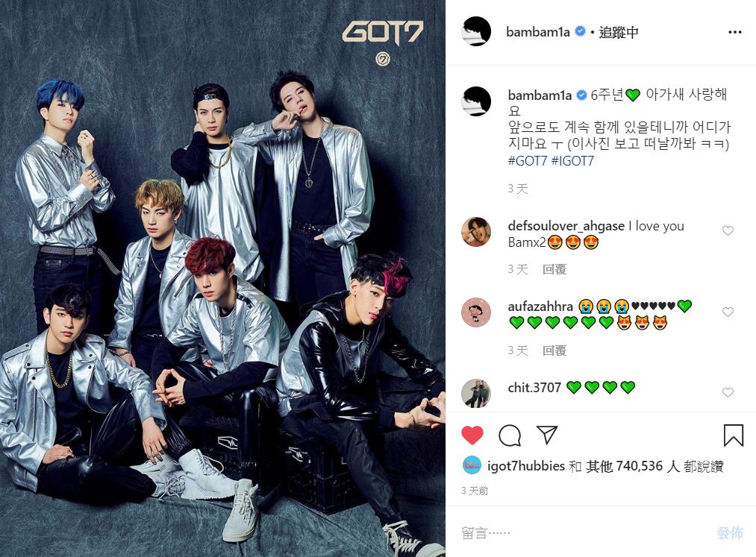The width and height of the screenshot is (756, 557).
Task: Open aufazahhra's profile avatar
Action: tap(476, 312)
